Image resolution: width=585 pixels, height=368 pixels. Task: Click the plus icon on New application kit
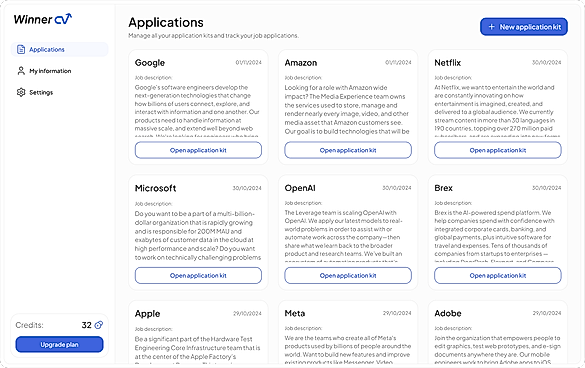pos(491,27)
